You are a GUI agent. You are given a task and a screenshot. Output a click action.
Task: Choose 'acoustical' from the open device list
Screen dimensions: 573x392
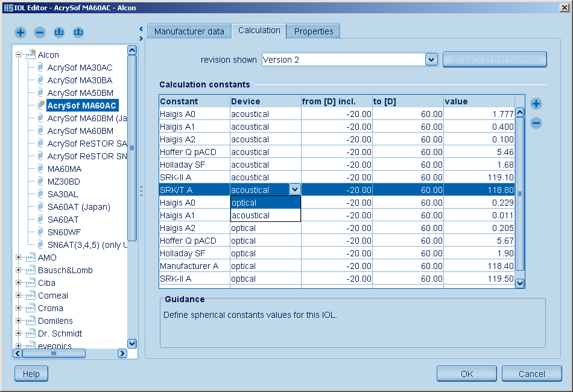tap(265, 215)
